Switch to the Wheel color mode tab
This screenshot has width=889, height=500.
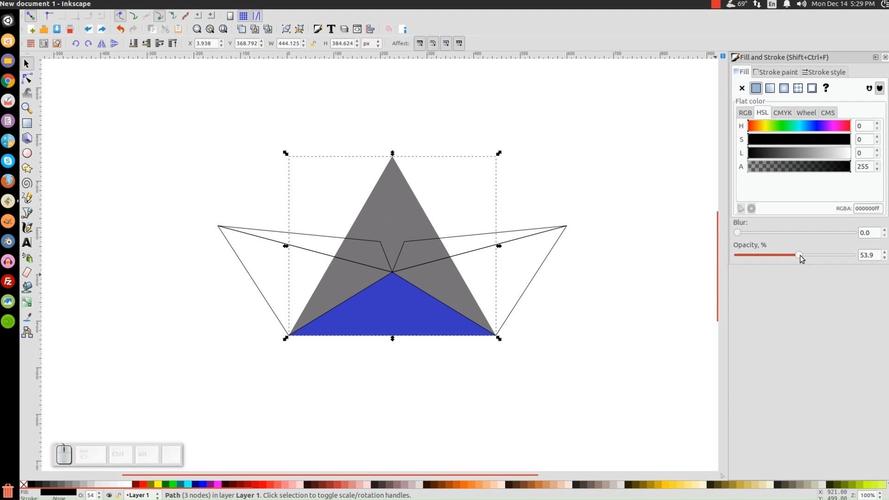[806, 112]
